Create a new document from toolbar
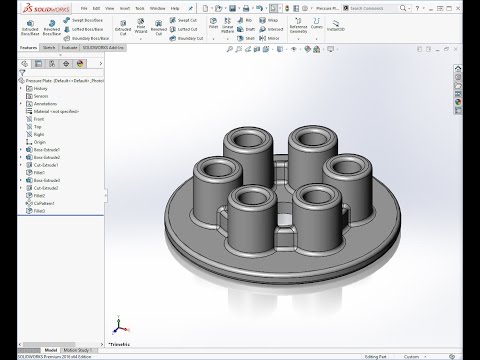Viewport: 480px width, 360px height. (x=205, y=8)
